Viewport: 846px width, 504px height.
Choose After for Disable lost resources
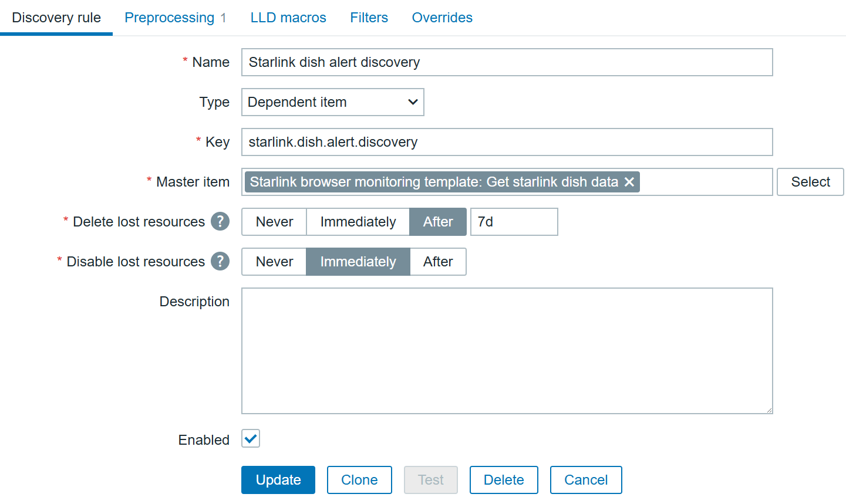tap(438, 262)
